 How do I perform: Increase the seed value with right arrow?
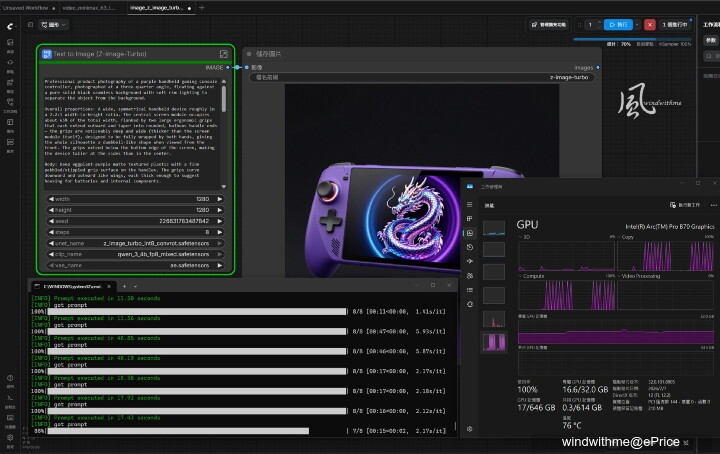(x=219, y=221)
